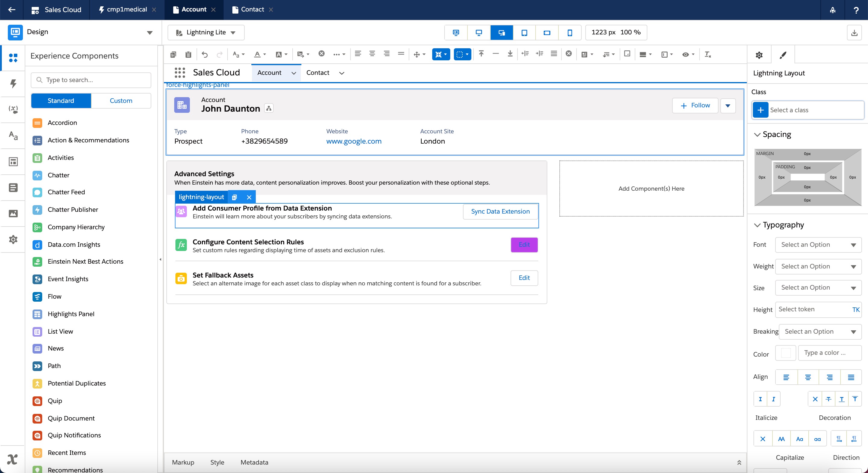Select the tablet portrait viewport
The image size is (868, 473).
coord(524,33)
